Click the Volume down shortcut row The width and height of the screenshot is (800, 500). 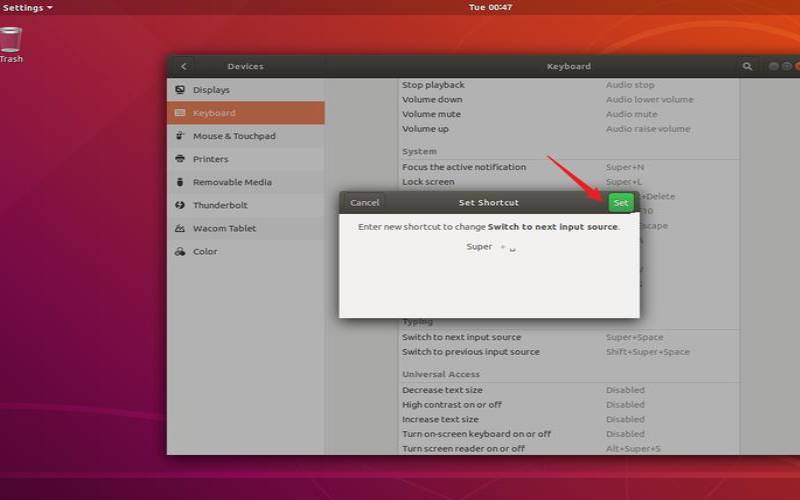coord(568,99)
